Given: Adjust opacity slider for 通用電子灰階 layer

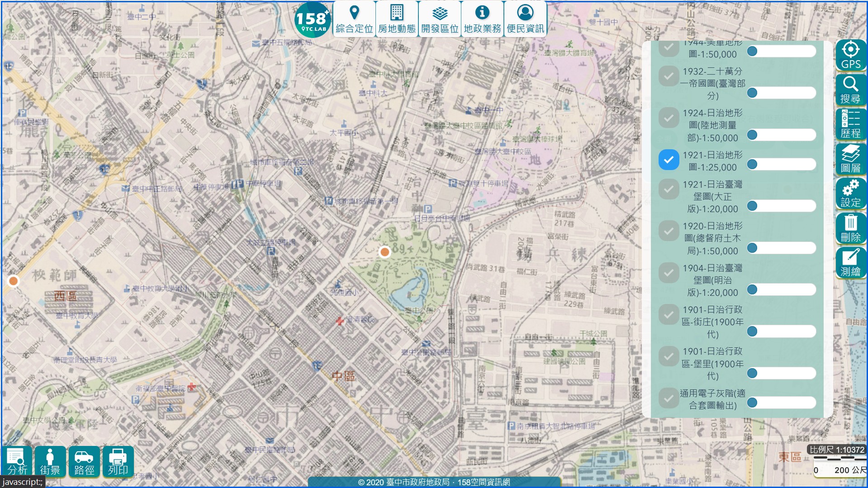Looking at the screenshot, I should [x=781, y=403].
